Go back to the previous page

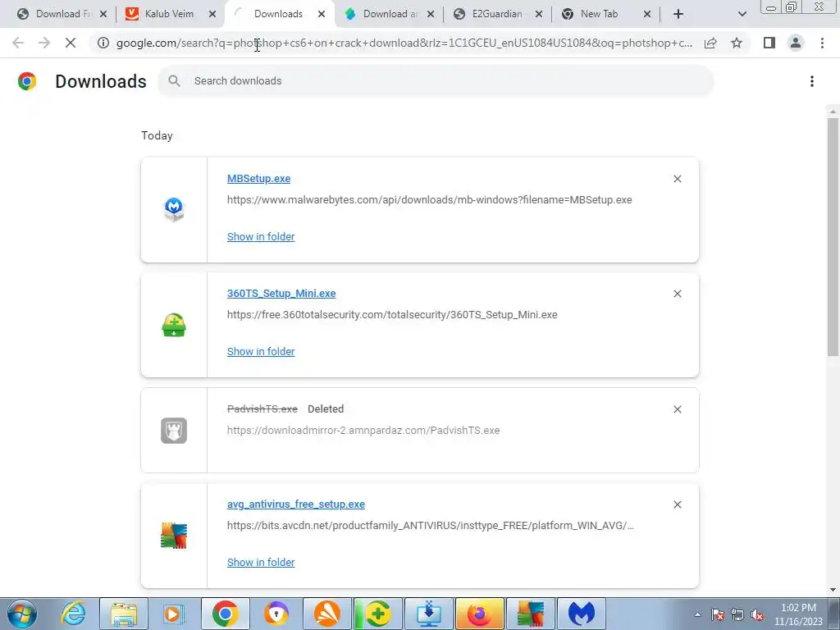pos(18,43)
